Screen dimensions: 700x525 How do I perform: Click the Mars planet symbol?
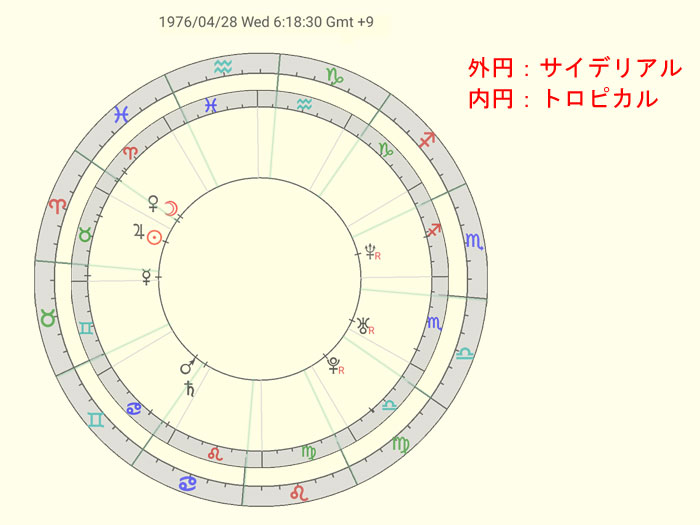click(188, 366)
